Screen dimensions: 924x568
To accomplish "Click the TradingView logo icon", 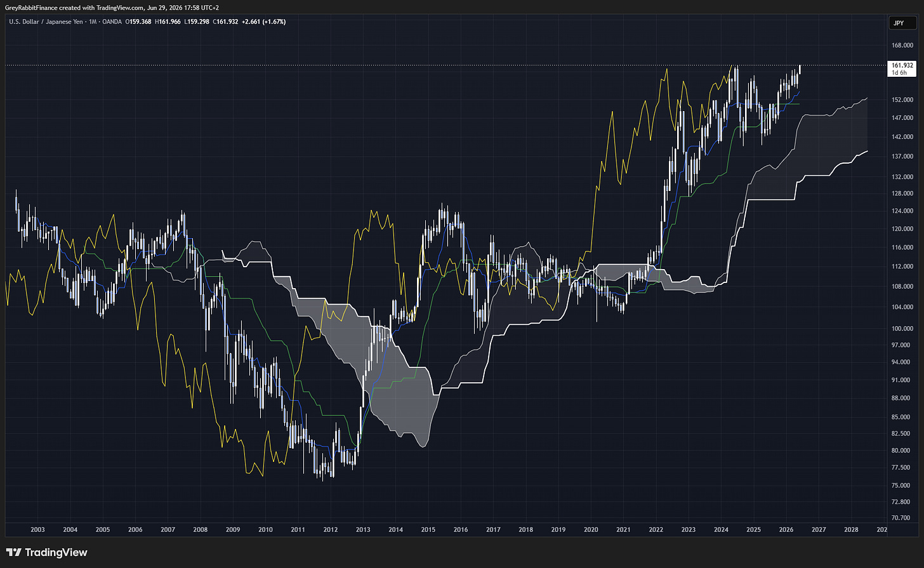I will (x=15, y=552).
